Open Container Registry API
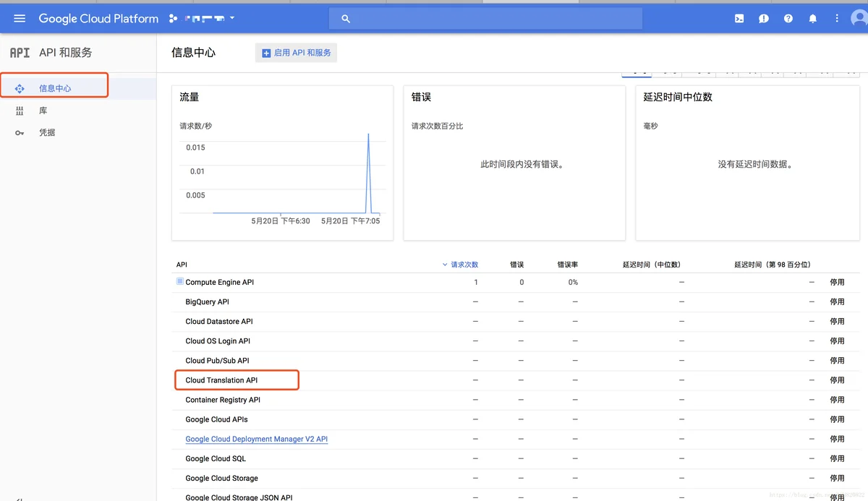Image resolution: width=868 pixels, height=501 pixels. click(x=223, y=400)
